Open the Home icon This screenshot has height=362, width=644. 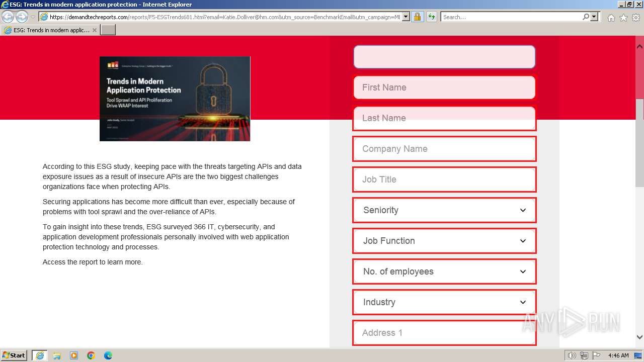point(611,18)
